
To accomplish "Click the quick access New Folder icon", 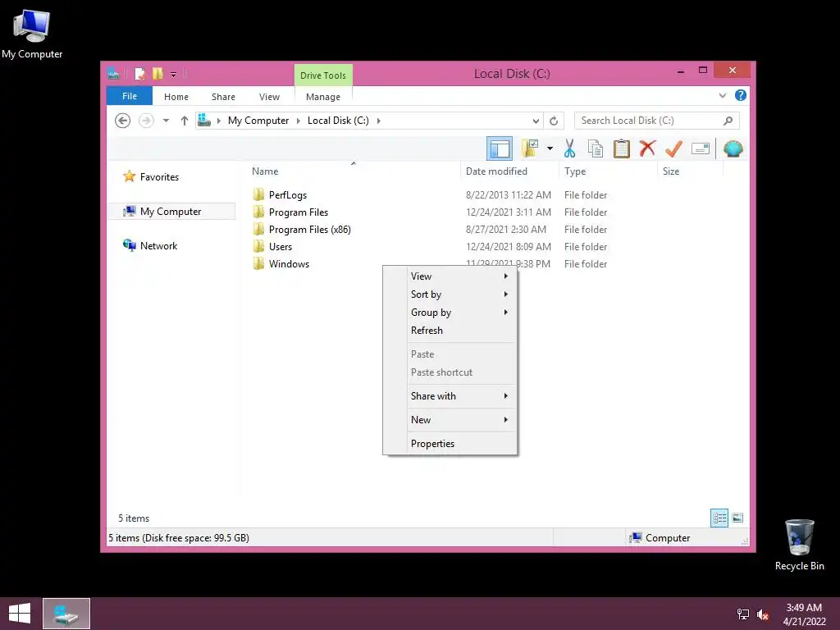I will (x=157, y=73).
